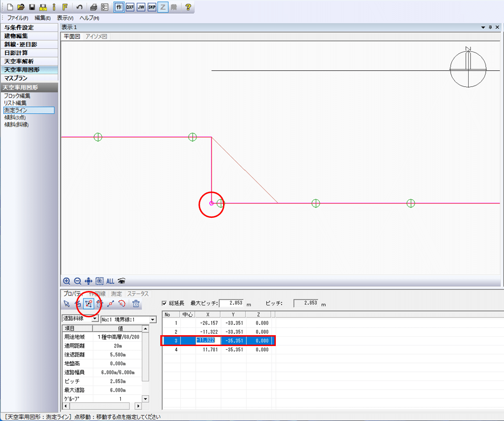Open help with the yellow question mark icon
The image size is (504, 421).
pos(189,7)
